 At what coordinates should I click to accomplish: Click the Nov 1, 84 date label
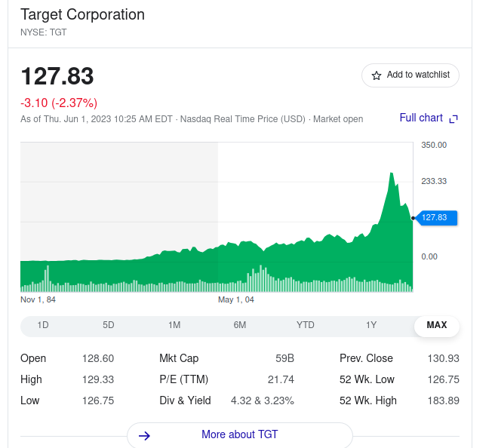coord(38,299)
